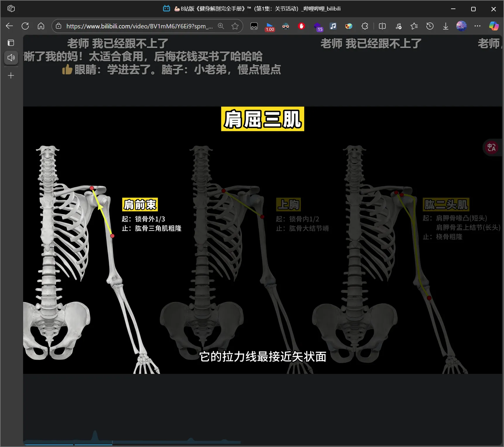This screenshot has height=447, width=504.
Task: Open media control music-play icon
Action: (x=398, y=26)
